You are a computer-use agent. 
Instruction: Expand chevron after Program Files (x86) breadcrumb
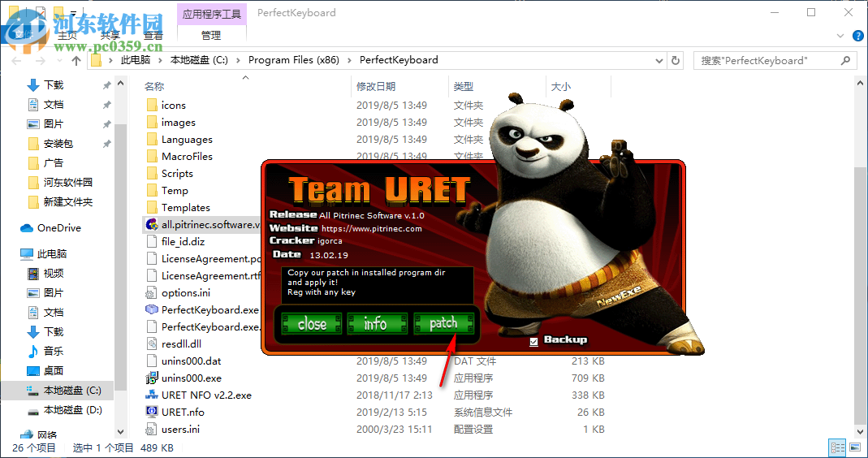click(x=349, y=60)
